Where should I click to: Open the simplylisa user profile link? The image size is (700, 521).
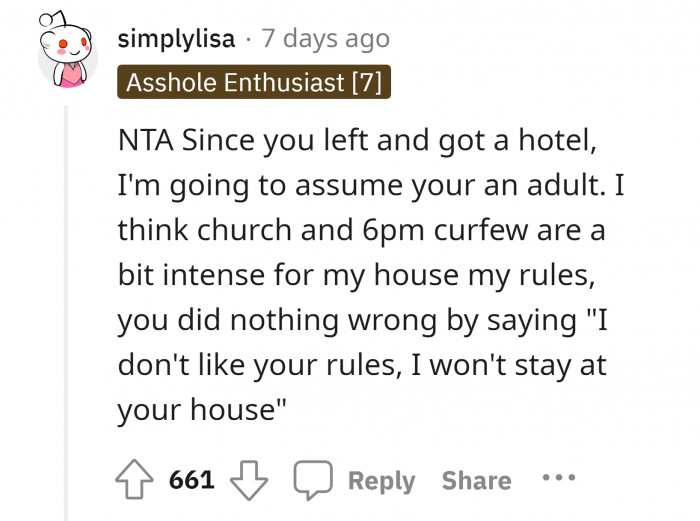click(176, 39)
